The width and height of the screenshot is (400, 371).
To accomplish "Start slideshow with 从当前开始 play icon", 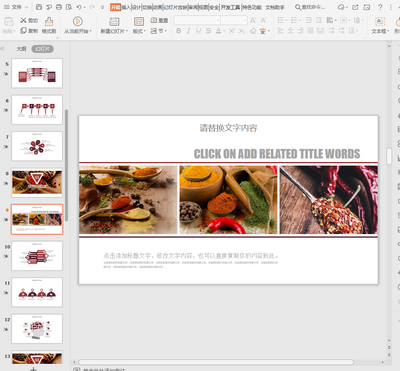I will coord(78,21).
